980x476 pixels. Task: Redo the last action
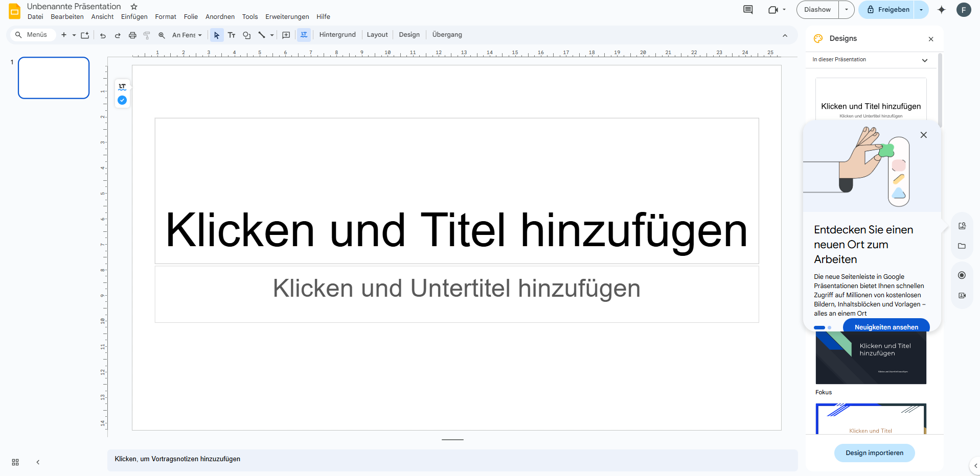pyautogui.click(x=118, y=35)
